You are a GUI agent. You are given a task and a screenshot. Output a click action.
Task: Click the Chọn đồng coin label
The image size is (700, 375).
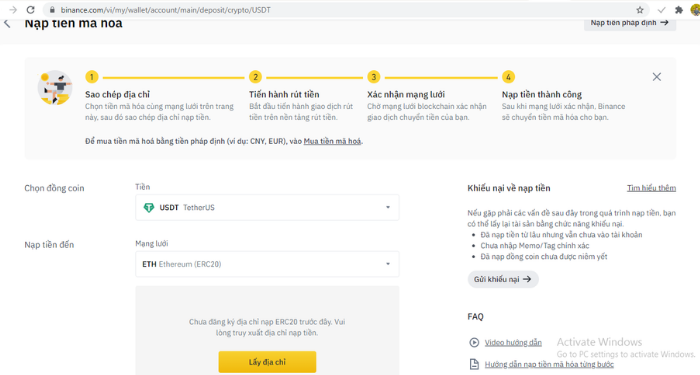54,188
